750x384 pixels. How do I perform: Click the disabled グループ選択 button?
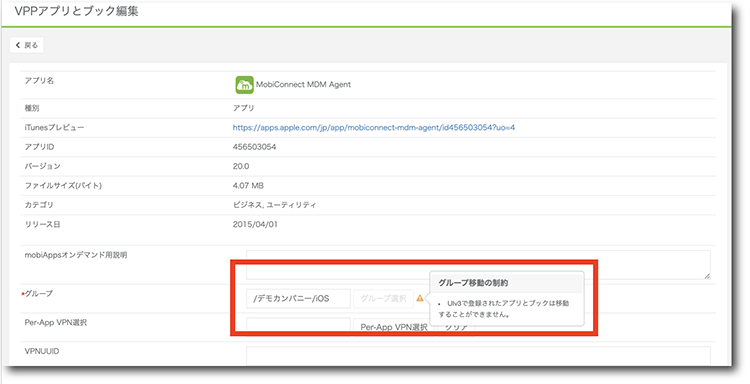coord(383,298)
